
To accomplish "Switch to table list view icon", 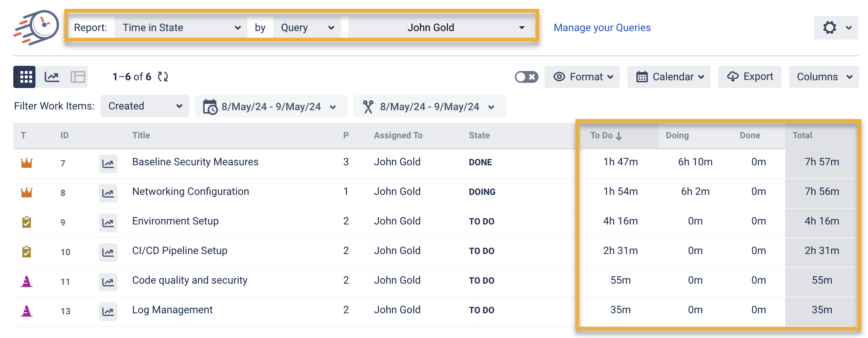I will click(78, 77).
